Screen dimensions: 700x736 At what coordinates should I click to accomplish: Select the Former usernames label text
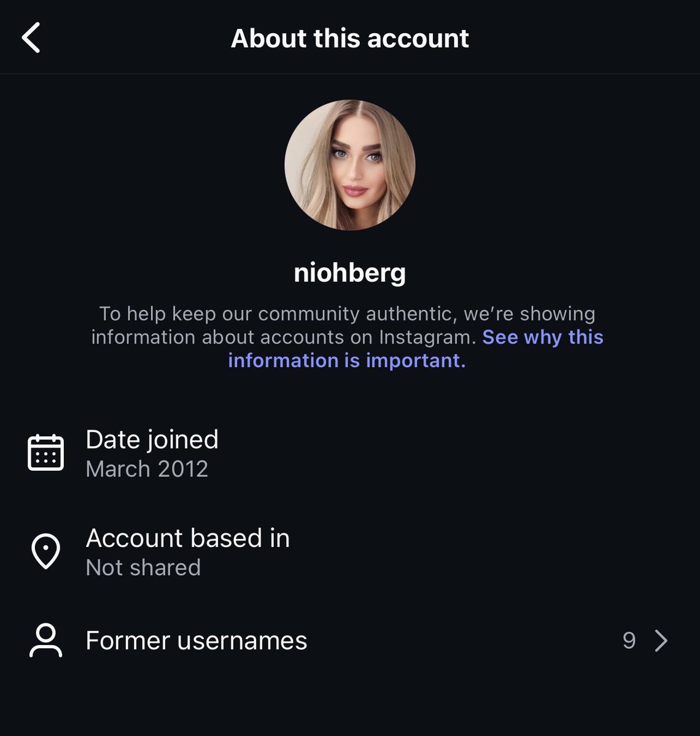[196, 641]
